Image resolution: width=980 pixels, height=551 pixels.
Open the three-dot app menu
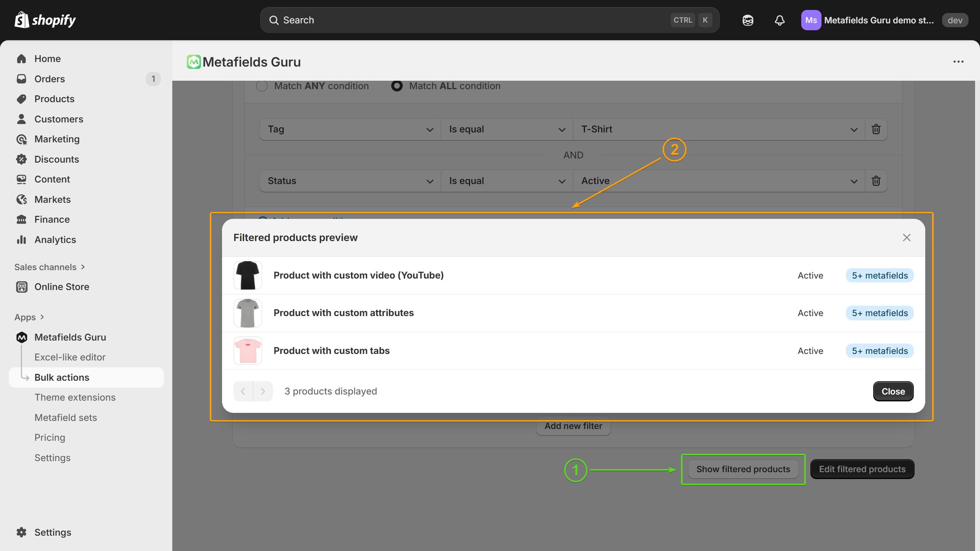tap(958, 62)
